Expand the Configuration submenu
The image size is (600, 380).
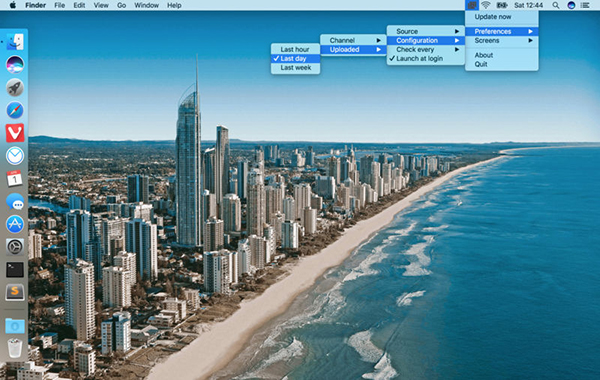[426, 40]
